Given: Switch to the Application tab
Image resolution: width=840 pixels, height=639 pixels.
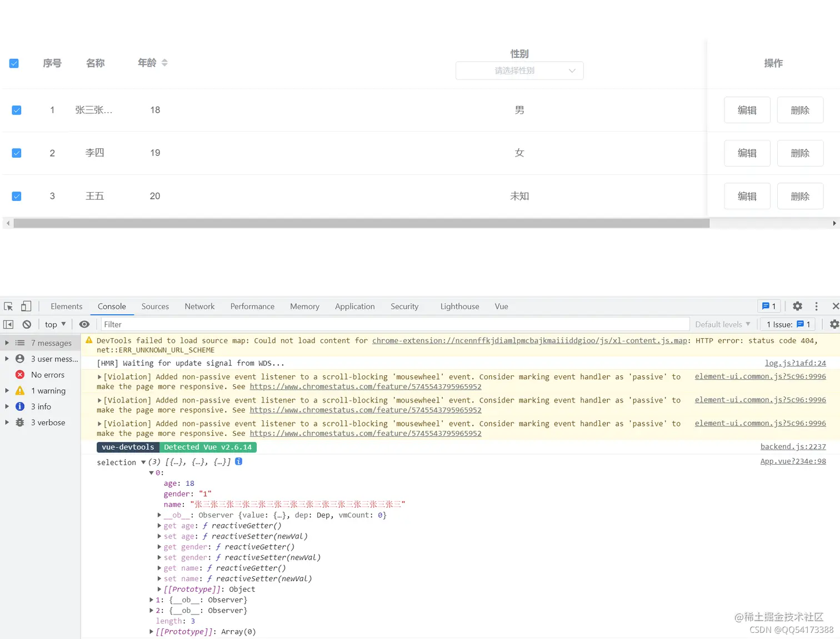Looking at the screenshot, I should [355, 306].
